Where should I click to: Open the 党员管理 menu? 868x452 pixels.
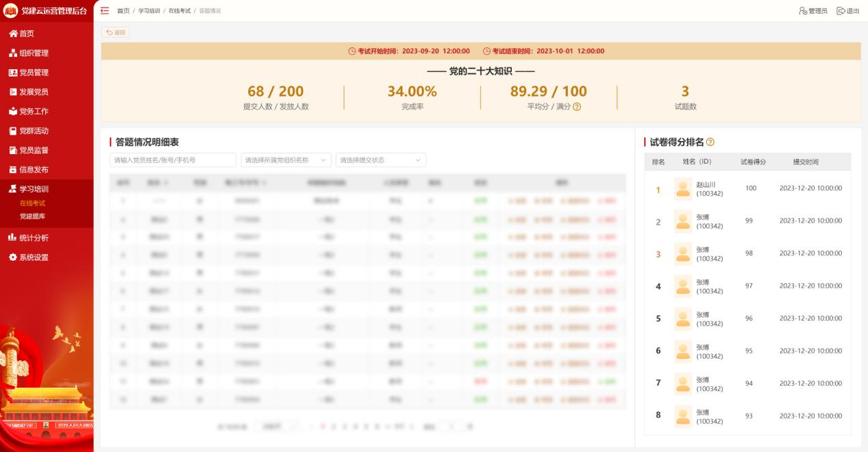(34, 73)
